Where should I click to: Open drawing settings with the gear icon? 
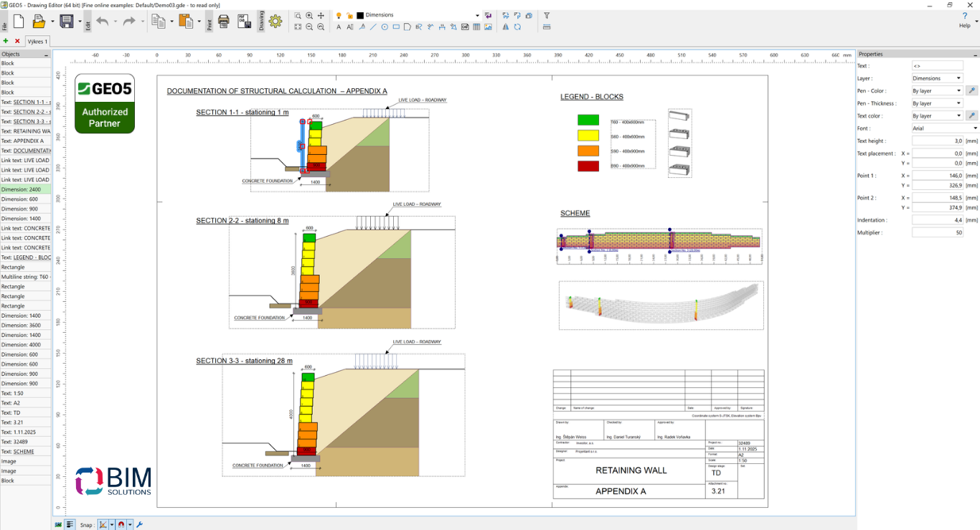pos(275,22)
